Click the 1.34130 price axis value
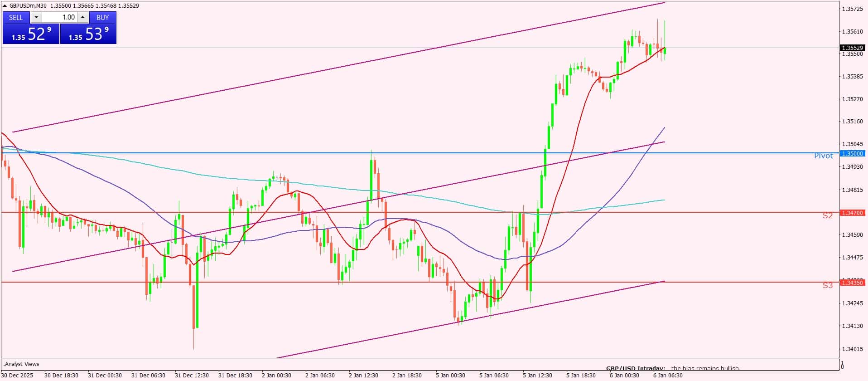The width and height of the screenshot is (868, 381). (x=852, y=325)
